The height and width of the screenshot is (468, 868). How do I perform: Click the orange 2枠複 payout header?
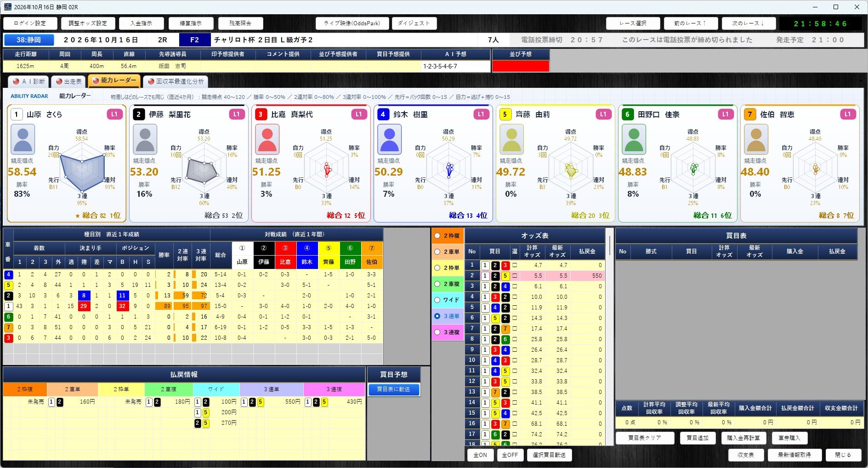(25, 389)
